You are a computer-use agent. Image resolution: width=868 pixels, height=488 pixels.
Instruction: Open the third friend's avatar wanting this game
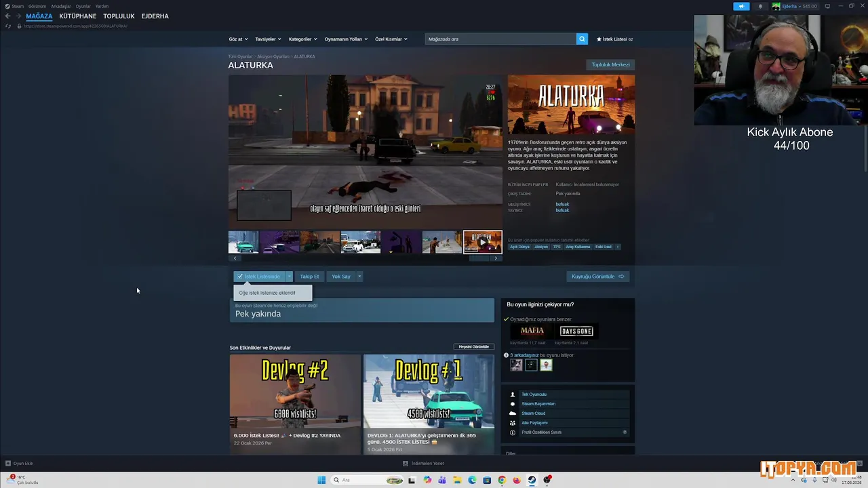pyautogui.click(x=546, y=365)
